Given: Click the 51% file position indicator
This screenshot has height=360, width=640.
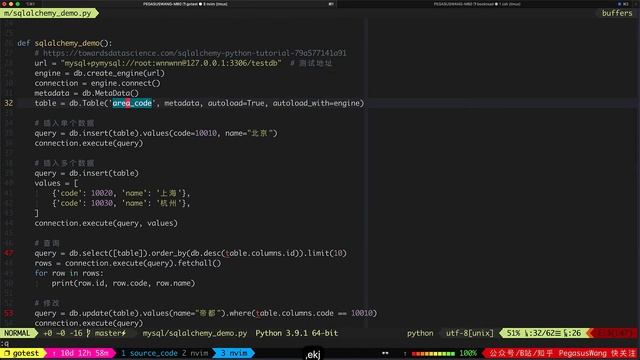Looking at the screenshot, I should [513, 333].
